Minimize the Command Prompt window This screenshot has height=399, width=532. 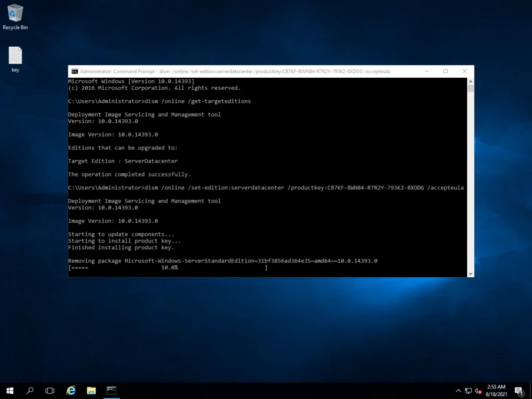(x=427, y=71)
